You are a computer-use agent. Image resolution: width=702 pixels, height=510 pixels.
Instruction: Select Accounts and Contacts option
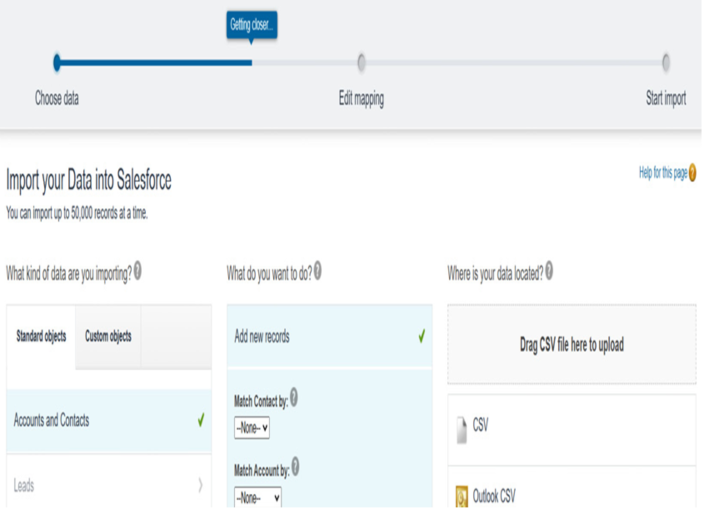pos(109,420)
